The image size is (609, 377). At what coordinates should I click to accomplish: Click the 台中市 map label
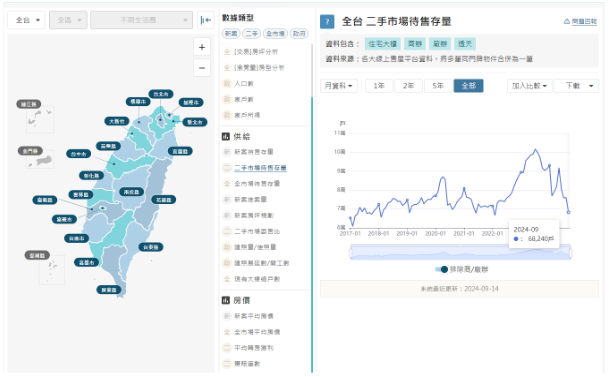[x=78, y=154]
